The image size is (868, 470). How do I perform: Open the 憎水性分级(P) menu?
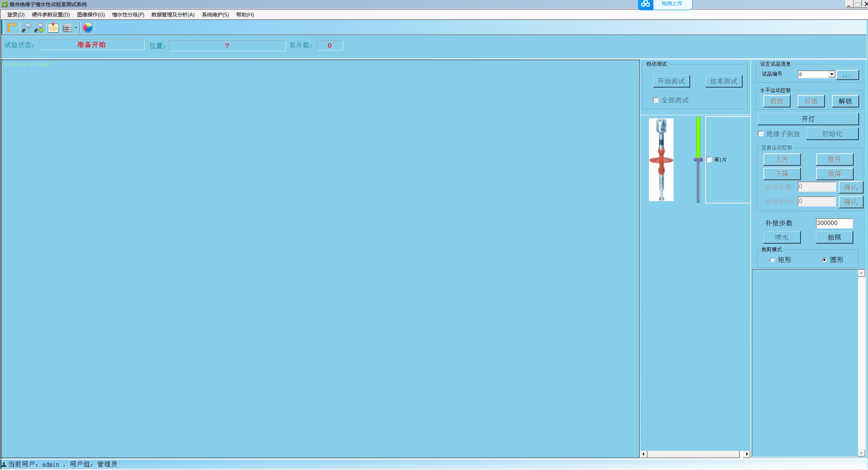pos(128,14)
